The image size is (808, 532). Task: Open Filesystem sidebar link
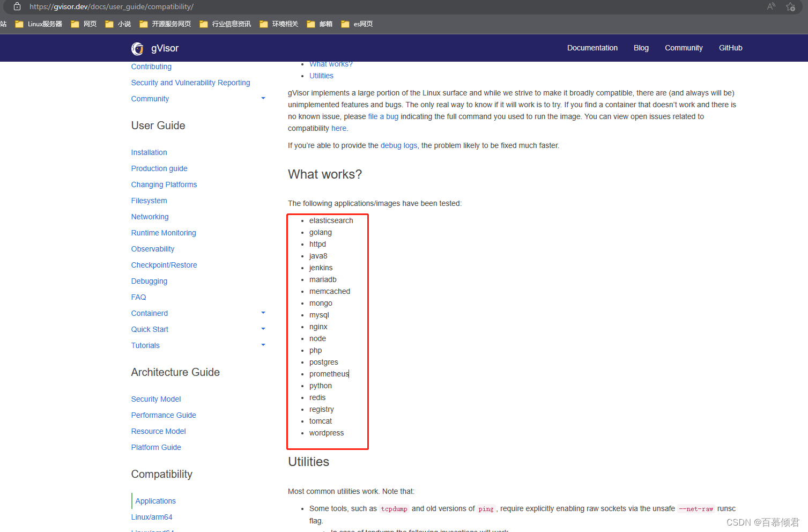click(x=149, y=201)
